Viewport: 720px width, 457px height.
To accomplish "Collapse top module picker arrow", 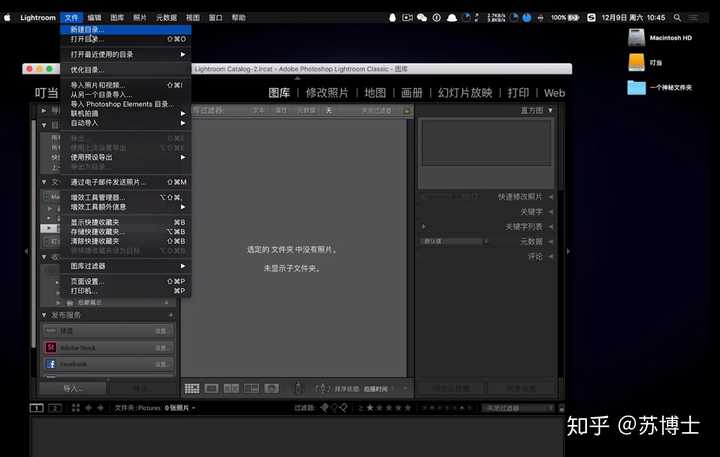I will click(x=297, y=79).
